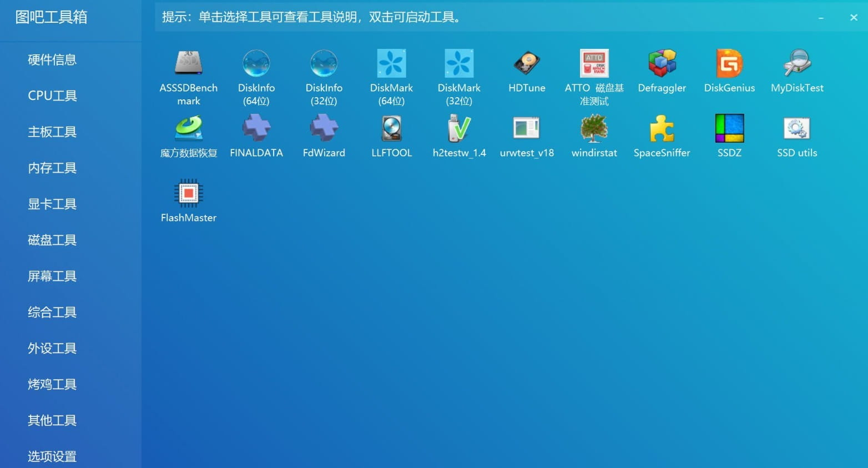Select the DiskMark (32位) icon

pos(460,63)
